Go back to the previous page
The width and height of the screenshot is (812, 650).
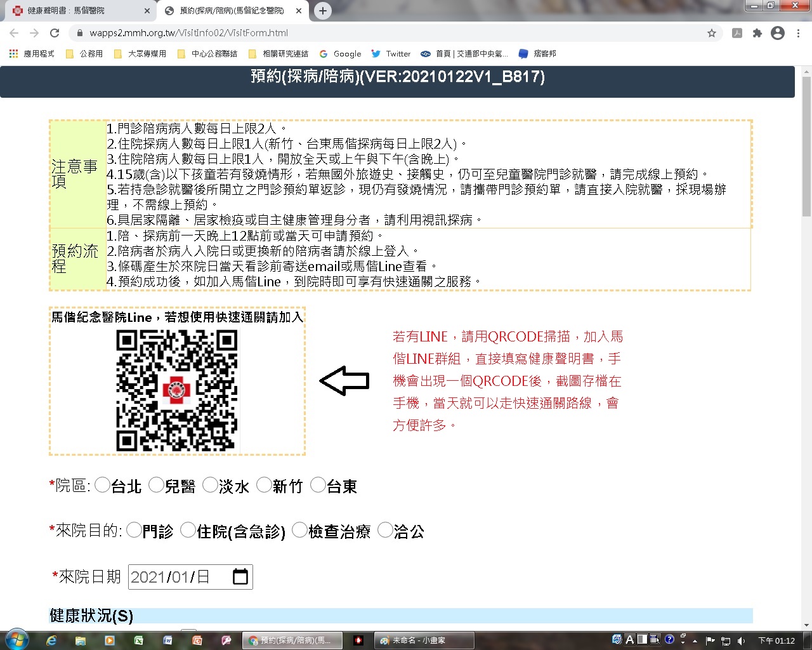point(14,33)
